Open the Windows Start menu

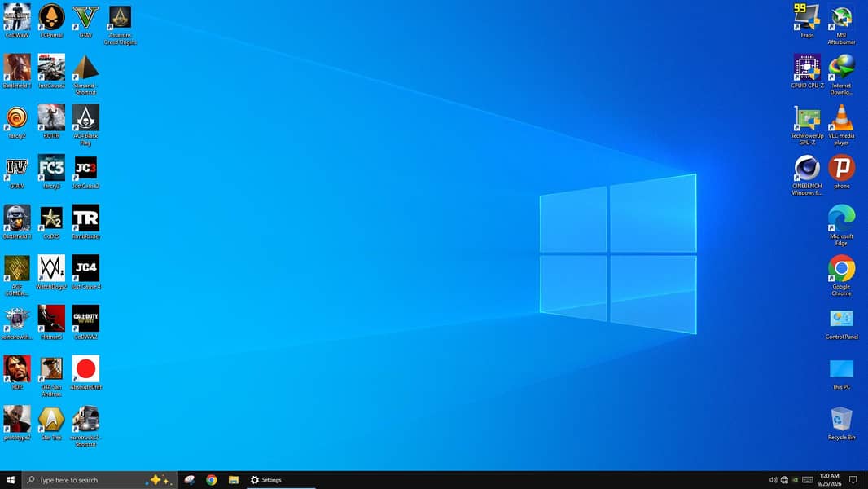tap(11, 480)
